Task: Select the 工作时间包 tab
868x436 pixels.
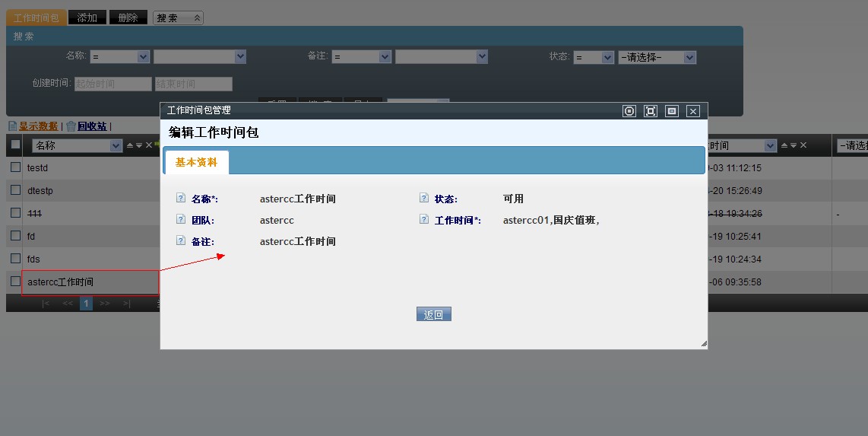Action: (36, 18)
